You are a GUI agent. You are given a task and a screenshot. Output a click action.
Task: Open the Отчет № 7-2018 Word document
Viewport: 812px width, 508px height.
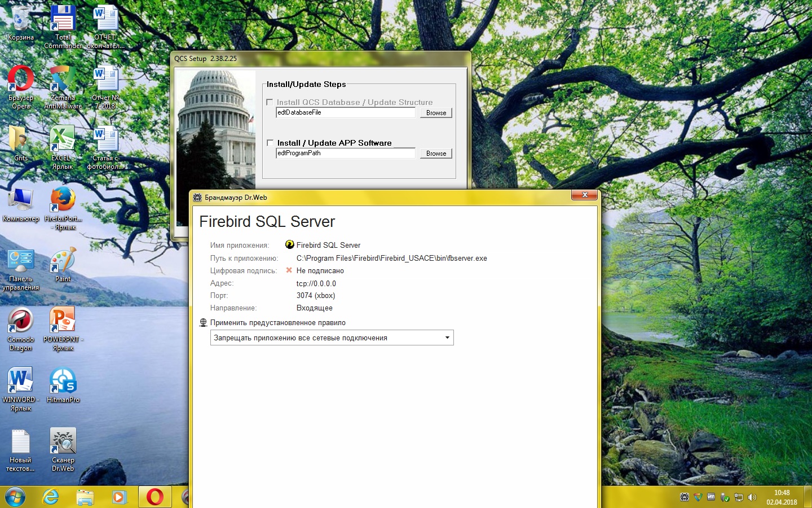[x=105, y=87]
